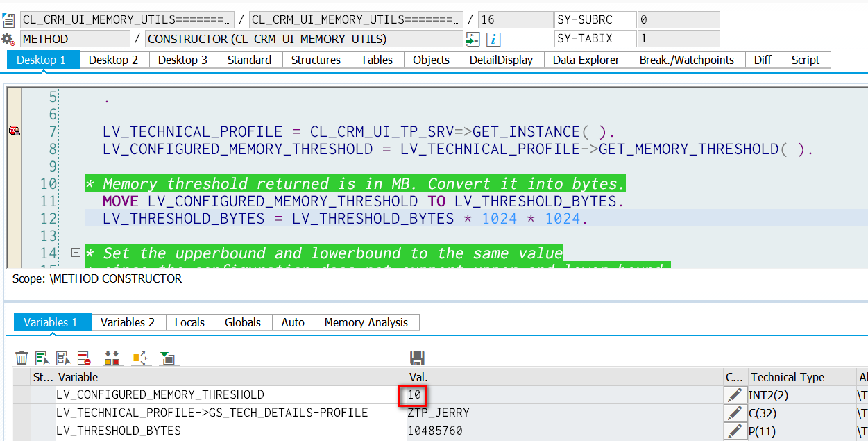Click the select all rows icon
Viewport: 868px width, 441px height.
[x=42, y=358]
